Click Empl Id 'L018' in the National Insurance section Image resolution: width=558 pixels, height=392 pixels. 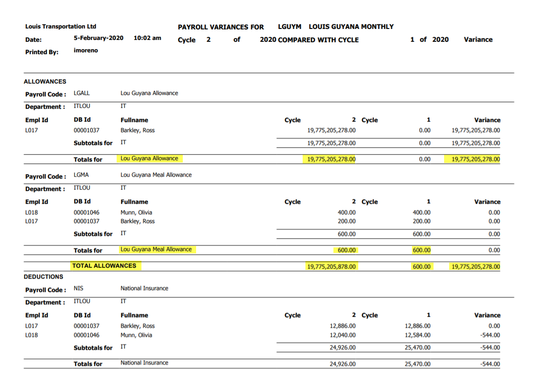pos(31,335)
